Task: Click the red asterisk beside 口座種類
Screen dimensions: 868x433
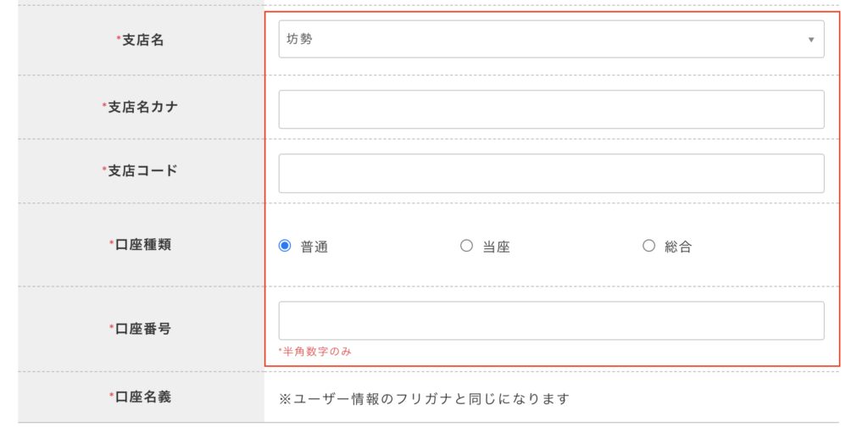Action: (x=111, y=242)
